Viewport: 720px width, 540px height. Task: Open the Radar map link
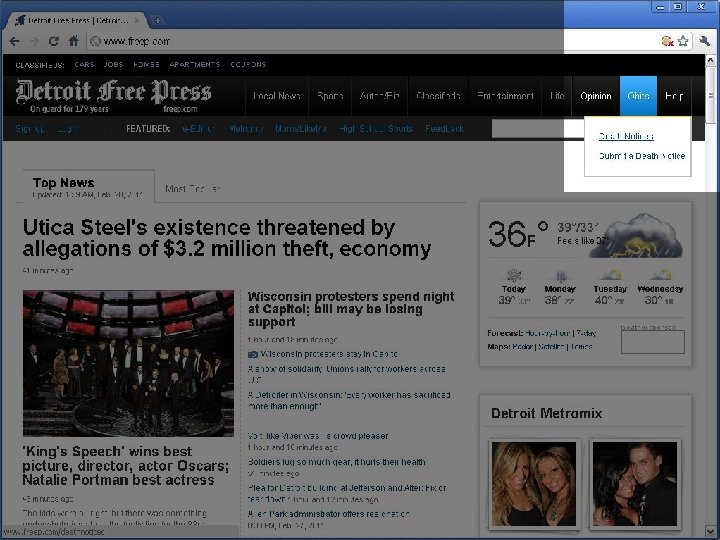[522, 347]
